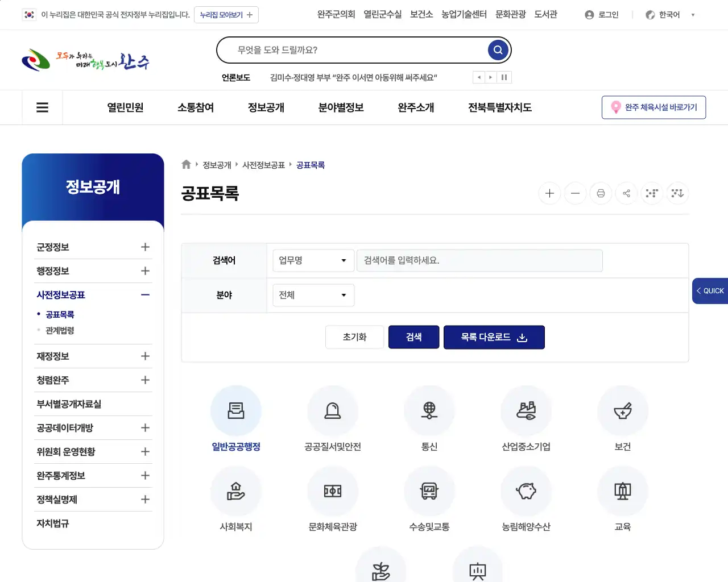The image size is (728, 582).
Task: Expand the 군정정보 sidebar section
Action: pos(145,247)
